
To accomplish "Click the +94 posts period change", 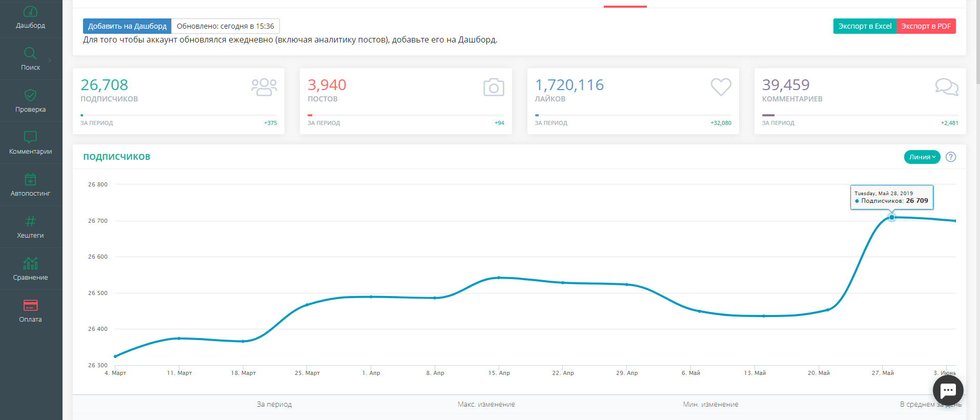I will click(x=499, y=123).
